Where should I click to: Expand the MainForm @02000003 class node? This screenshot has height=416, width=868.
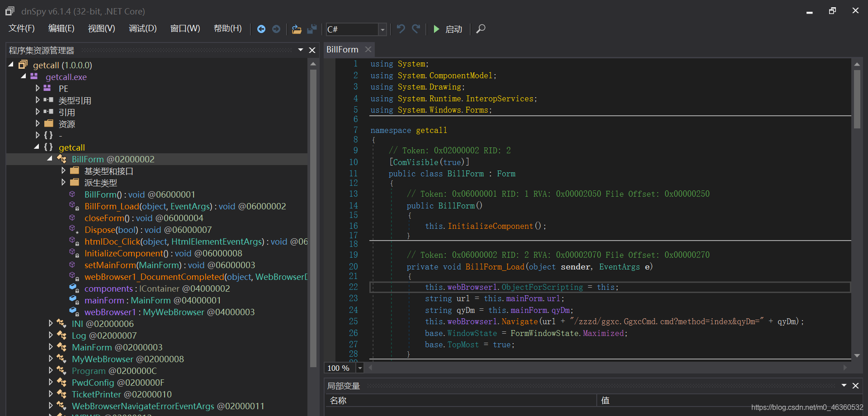click(51, 347)
